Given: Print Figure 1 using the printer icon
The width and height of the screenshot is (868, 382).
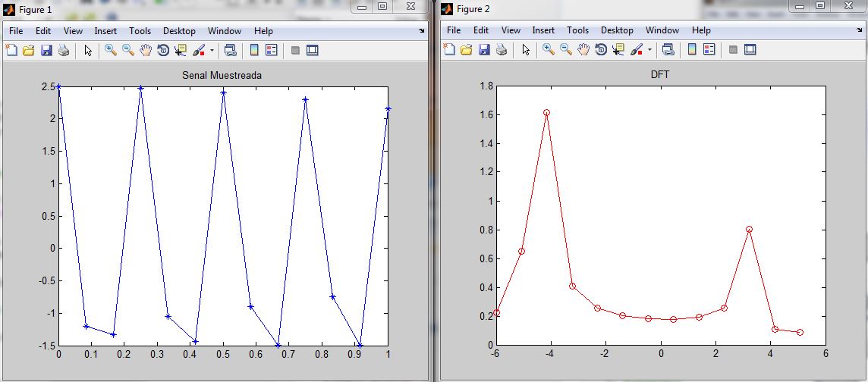Looking at the screenshot, I should click(x=64, y=51).
